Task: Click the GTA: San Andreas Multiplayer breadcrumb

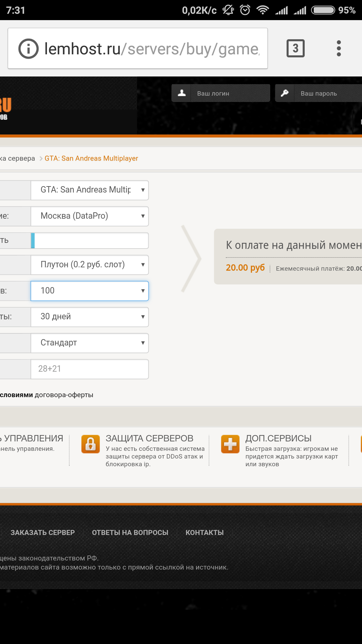Action: 91,158
